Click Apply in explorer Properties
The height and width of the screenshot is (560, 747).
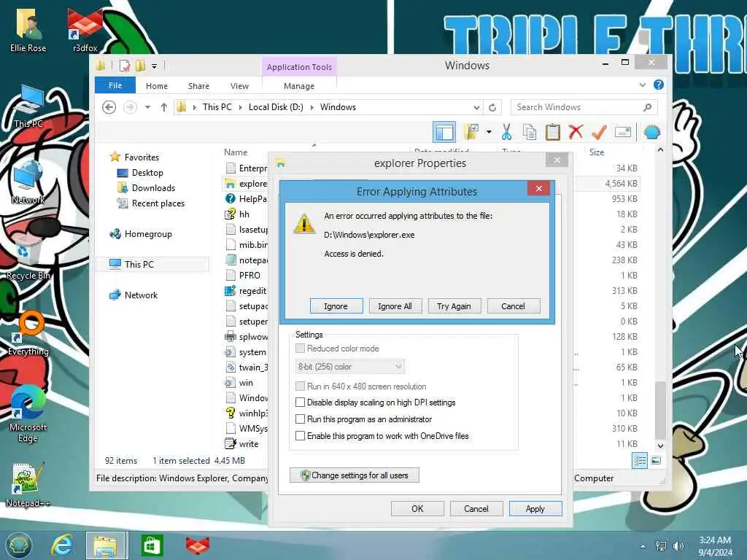(x=535, y=508)
